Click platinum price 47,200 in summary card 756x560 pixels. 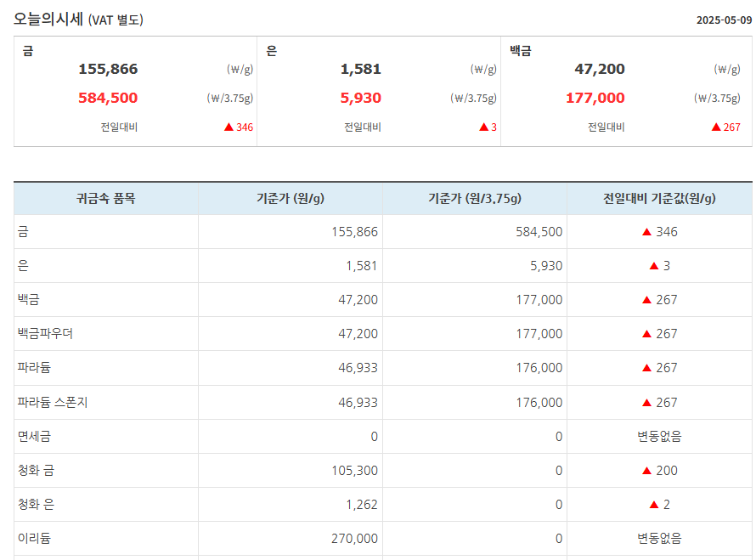[x=600, y=69]
